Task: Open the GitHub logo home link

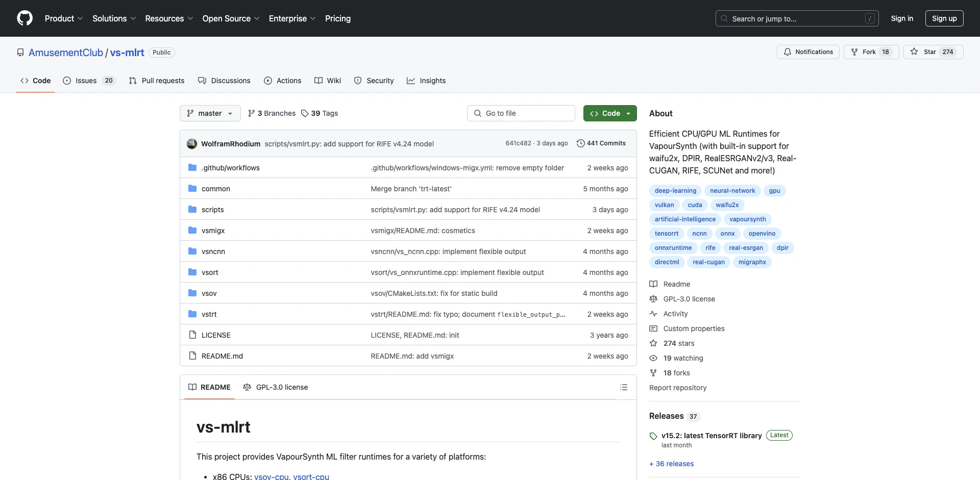Action: pos(24,18)
